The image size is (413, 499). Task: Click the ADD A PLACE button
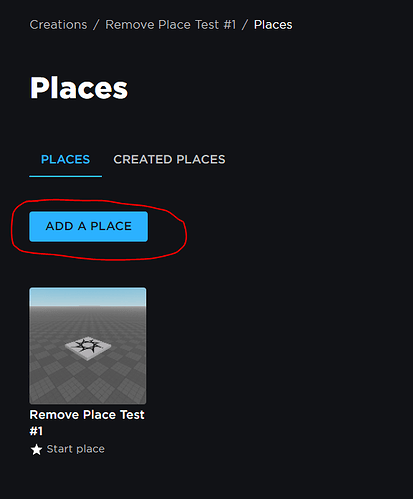click(x=88, y=226)
